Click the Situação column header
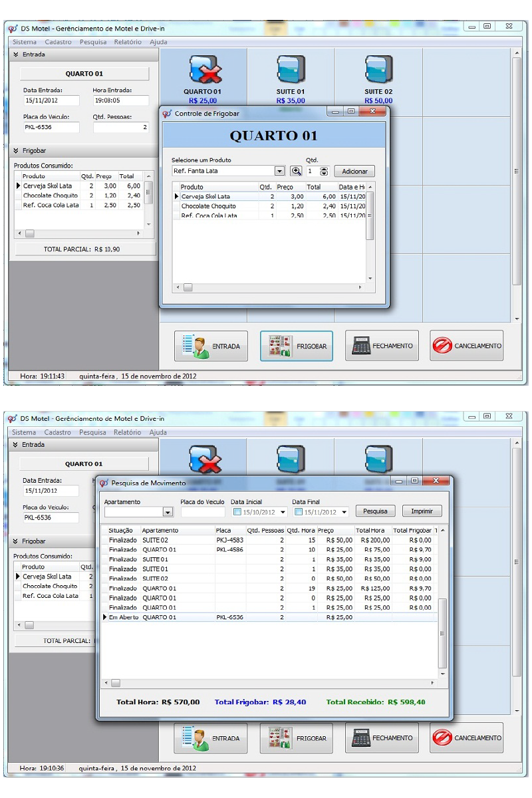This screenshot has height=798, width=532. point(121,531)
